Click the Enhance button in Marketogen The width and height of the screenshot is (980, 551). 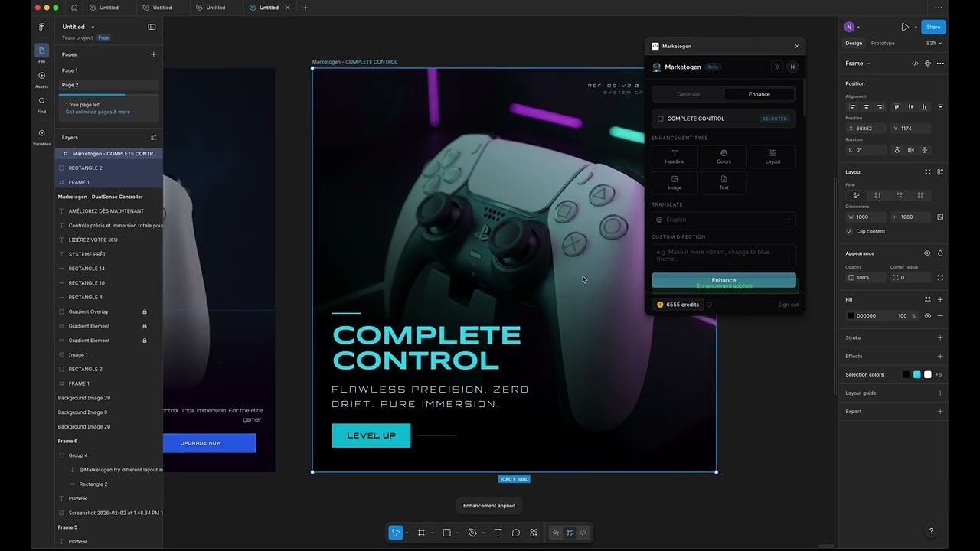[x=724, y=280]
